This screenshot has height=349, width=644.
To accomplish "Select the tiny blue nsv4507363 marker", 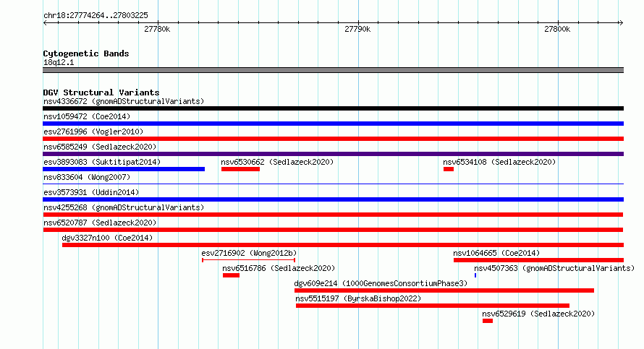I will 475,275.
